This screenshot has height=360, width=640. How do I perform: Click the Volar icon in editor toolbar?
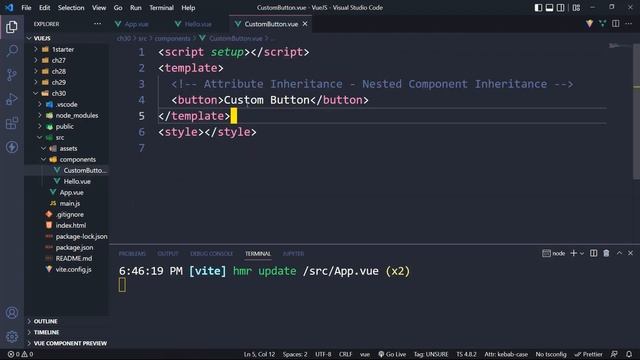pyautogui.click(x=589, y=24)
